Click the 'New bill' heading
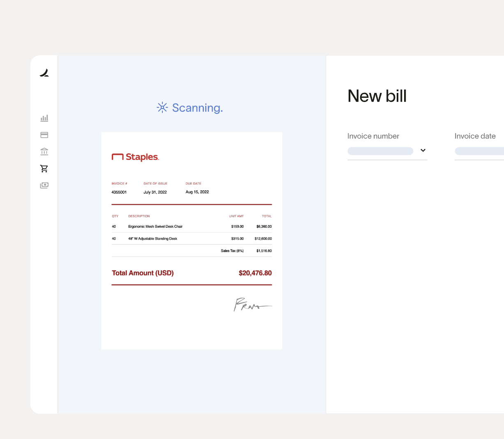The height and width of the screenshot is (439, 504). tap(377, 96)
